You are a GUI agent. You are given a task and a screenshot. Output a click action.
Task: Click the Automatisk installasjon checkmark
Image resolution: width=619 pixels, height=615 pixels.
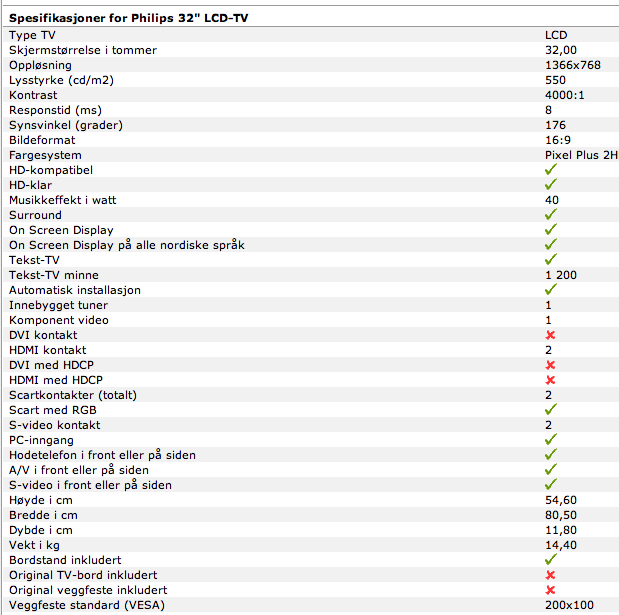[550, 290]
